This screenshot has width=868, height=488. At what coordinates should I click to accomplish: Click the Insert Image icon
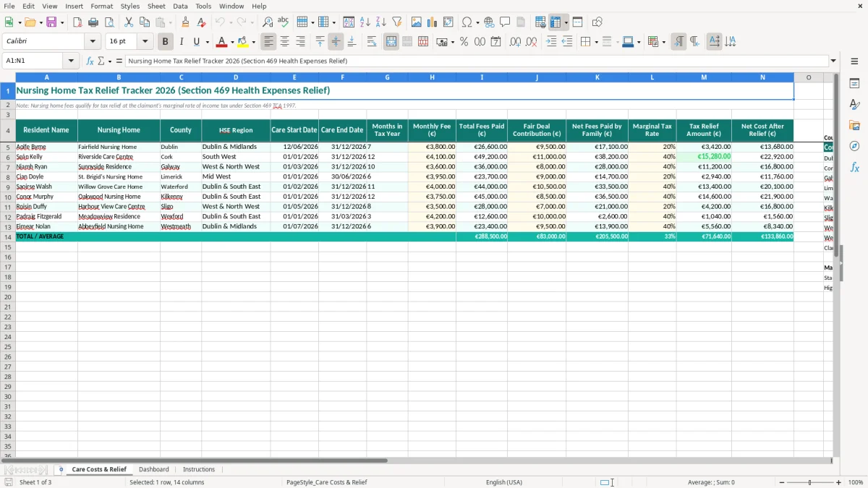tap(417, 22)
